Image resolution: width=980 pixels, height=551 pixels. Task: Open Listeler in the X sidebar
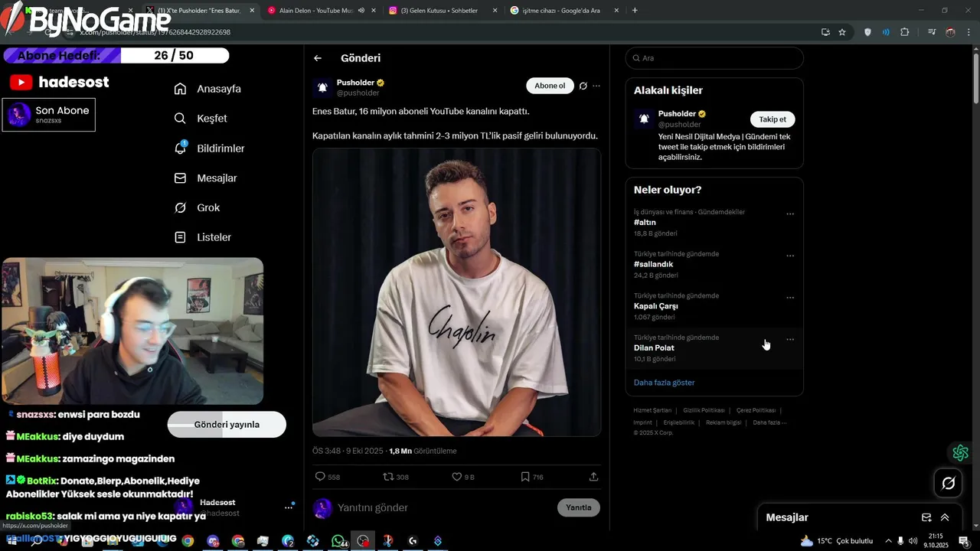203,237
